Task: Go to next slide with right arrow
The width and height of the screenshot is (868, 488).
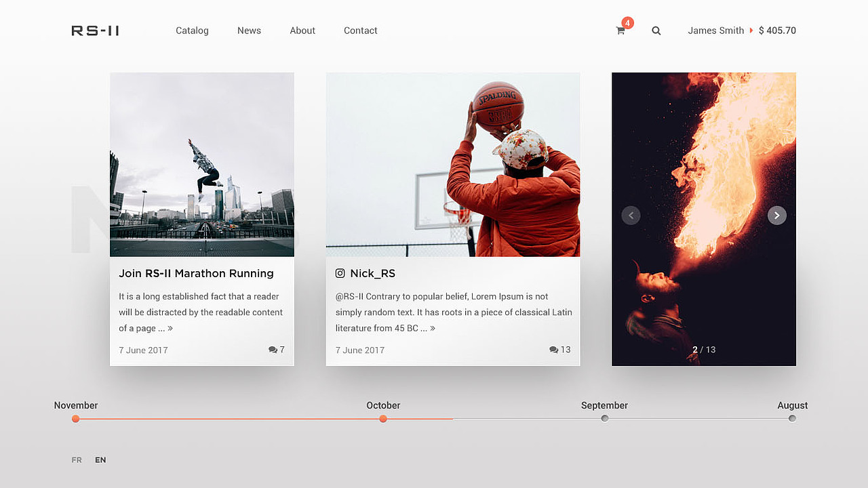Action: 777,216
